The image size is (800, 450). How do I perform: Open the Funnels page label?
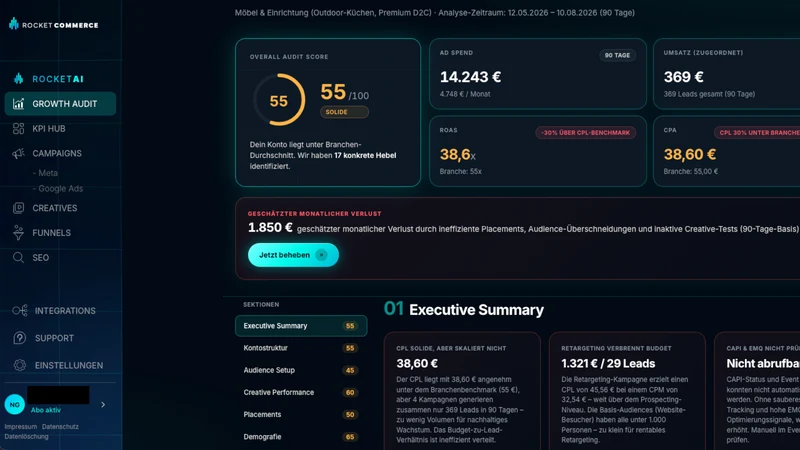(52, 233)
